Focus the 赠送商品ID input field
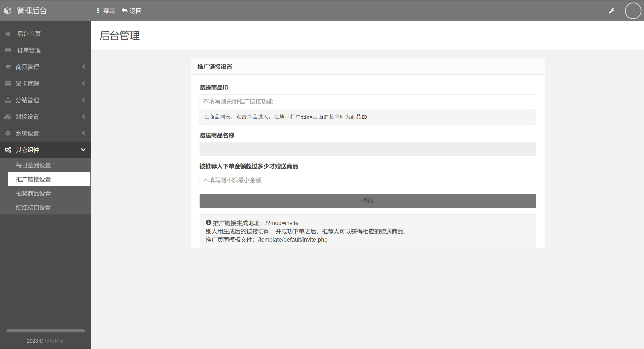Screen dimensions: 644x349 pos(368,101)
